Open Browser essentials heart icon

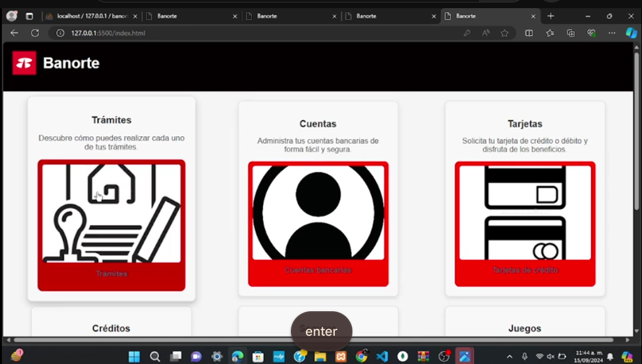[x=591, y=33]
